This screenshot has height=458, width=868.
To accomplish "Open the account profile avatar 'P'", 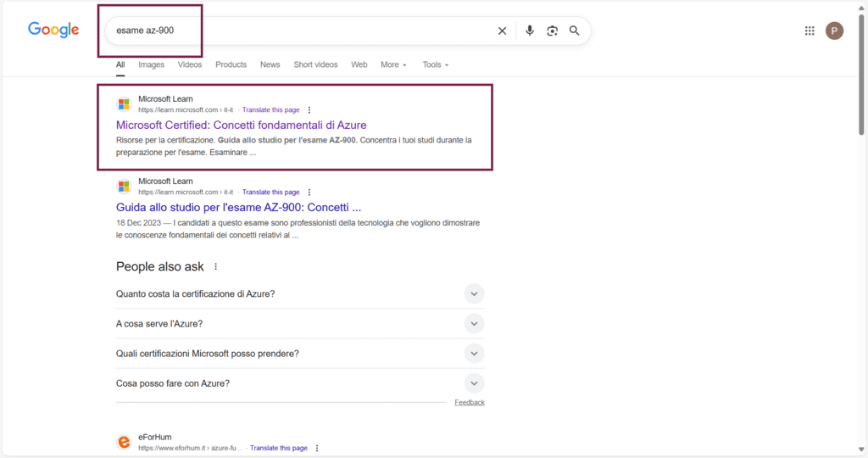I will (834, 31).
